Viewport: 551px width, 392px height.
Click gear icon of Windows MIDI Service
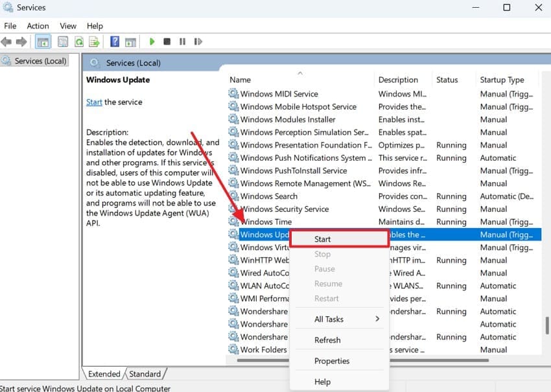click(x=233, y=93)
